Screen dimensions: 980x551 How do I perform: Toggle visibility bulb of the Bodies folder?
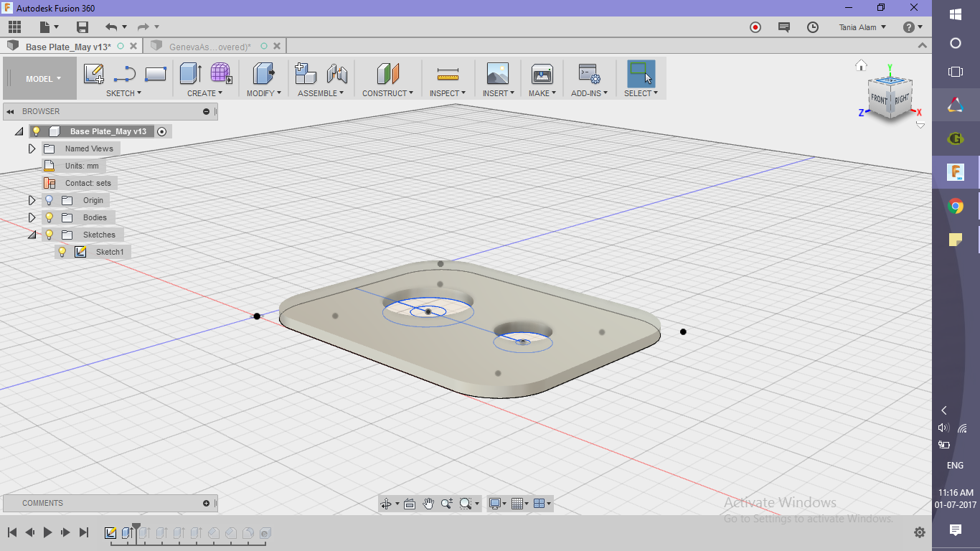(x=49, y=217)
